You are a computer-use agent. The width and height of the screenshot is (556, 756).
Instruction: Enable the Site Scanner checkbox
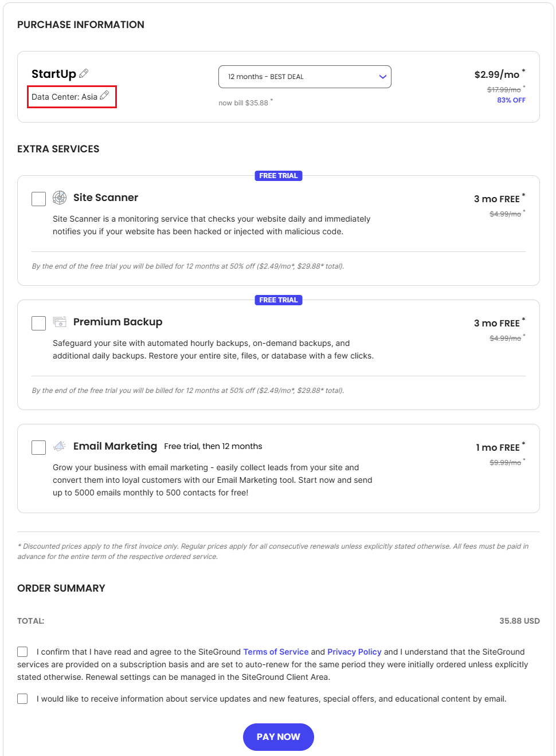[38, 199]
